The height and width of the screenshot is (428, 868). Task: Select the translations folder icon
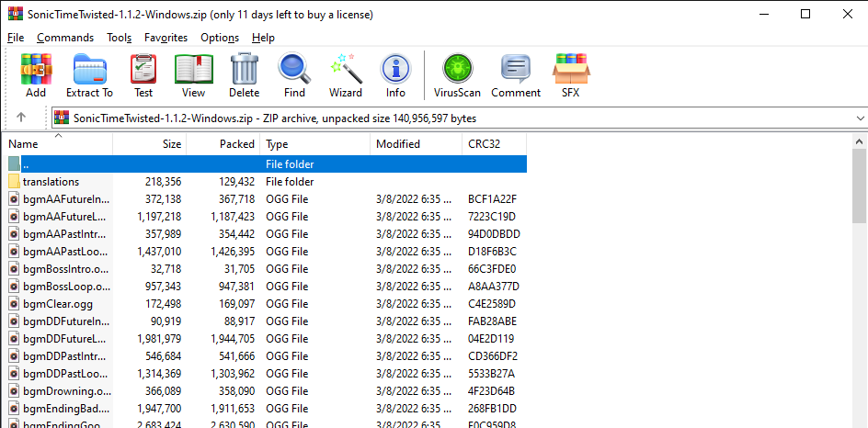tap(15, 181)
